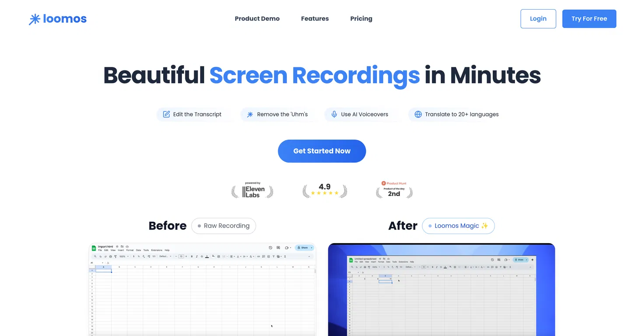
Task: Click the Remove the 'Uhm's sparkle icon
Action: [x=250, y=114]
